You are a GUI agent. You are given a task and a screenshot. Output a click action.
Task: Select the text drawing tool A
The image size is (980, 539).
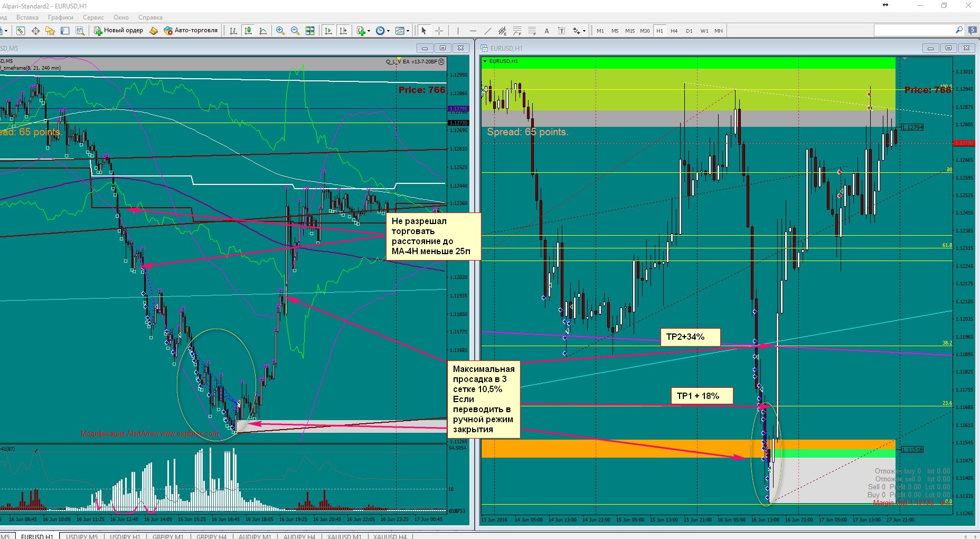[x=546, y=31]
